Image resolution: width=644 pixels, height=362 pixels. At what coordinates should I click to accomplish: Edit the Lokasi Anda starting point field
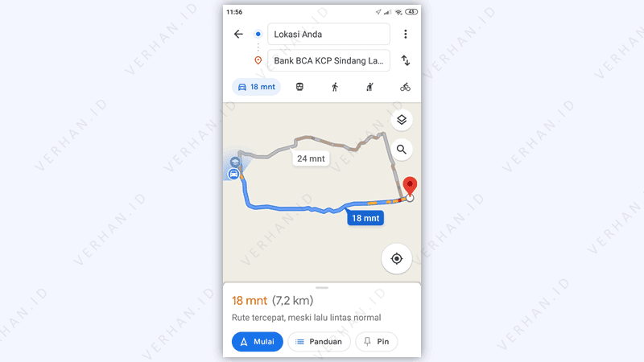tap(328, 34)
